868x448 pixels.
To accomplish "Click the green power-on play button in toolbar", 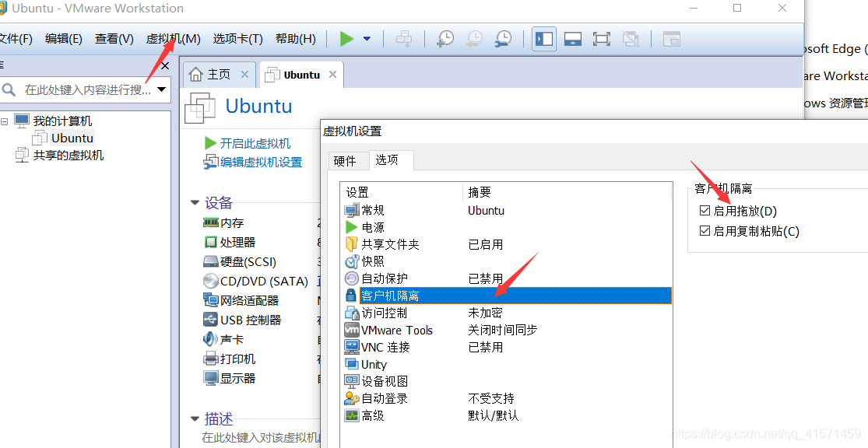I will (346, 39).
